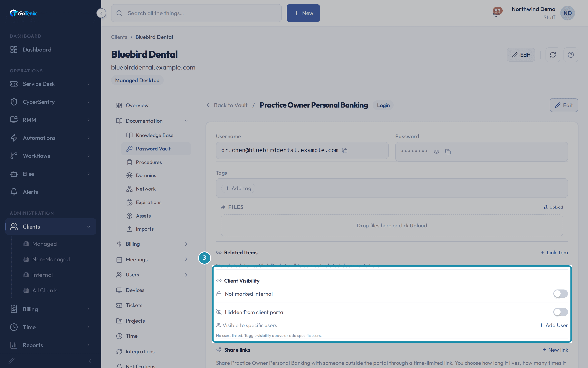Viewport: 588px width, 368px height.
Task: Expand the Automations menu
Action: 51,138
